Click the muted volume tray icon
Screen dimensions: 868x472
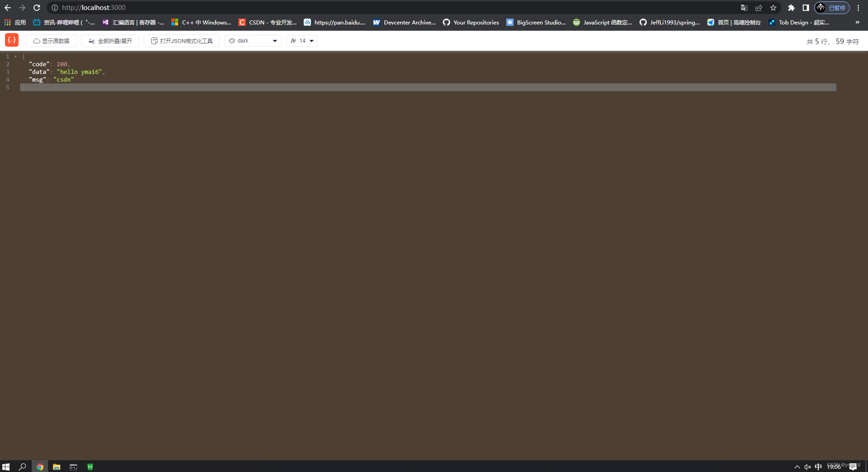click(x=808, y=467)
